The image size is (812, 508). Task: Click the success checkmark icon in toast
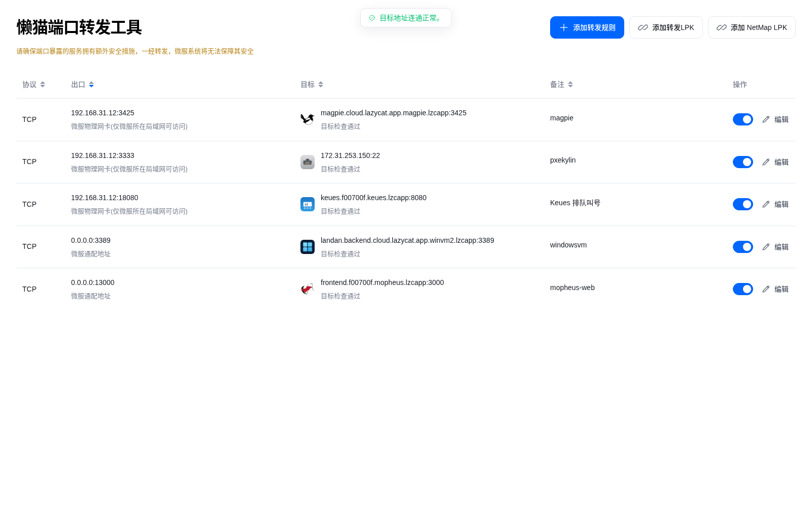(372, 18)
